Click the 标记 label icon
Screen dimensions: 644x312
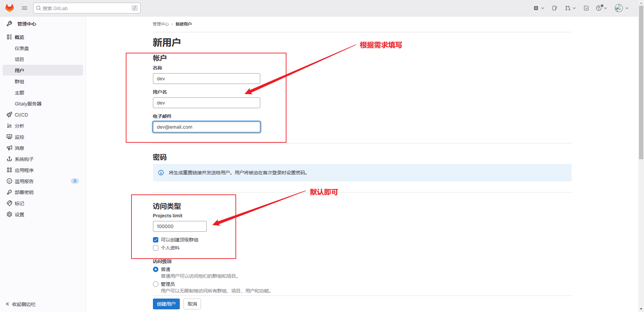[x=9, y=203]
